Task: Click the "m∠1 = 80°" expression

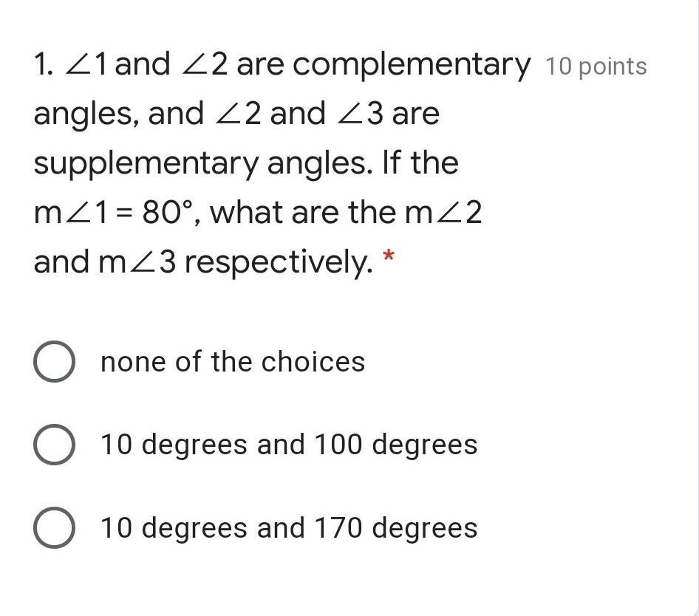Action: [113, 212]
